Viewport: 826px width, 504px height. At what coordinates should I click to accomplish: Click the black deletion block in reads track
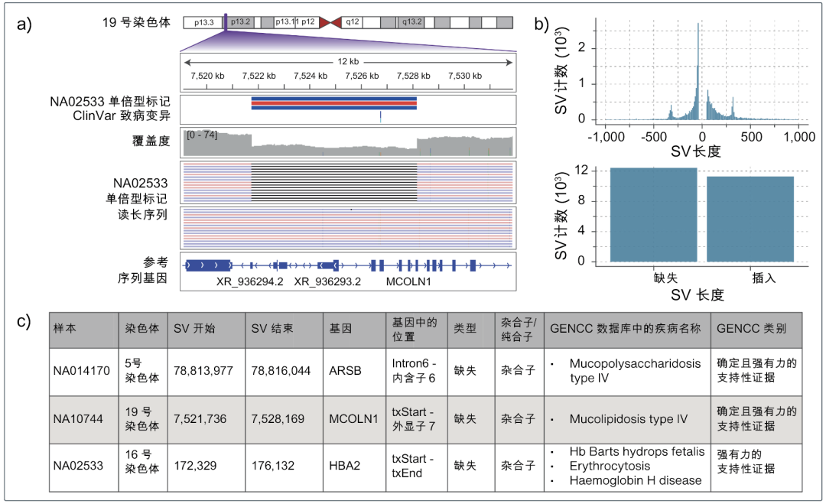333,181
